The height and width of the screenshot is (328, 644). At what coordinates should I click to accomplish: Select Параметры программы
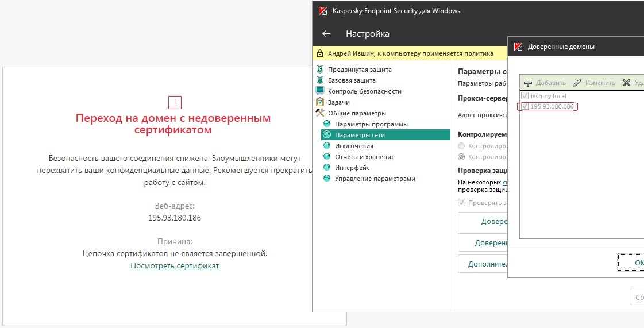coord(371,124)
